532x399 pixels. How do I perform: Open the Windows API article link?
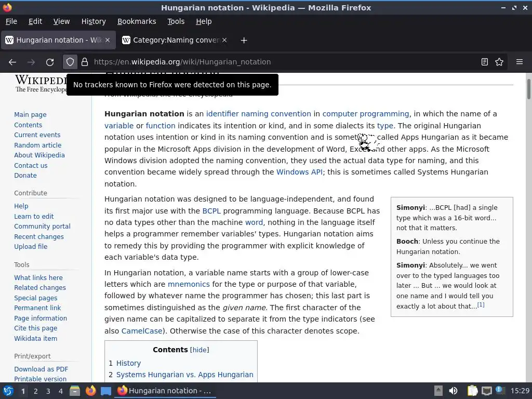(300, 172)
